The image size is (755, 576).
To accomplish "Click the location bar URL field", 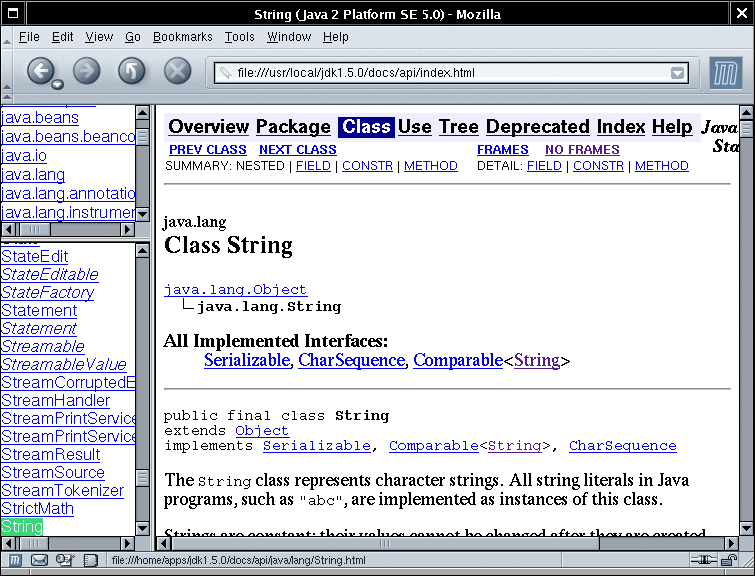I will coord(440,73).
